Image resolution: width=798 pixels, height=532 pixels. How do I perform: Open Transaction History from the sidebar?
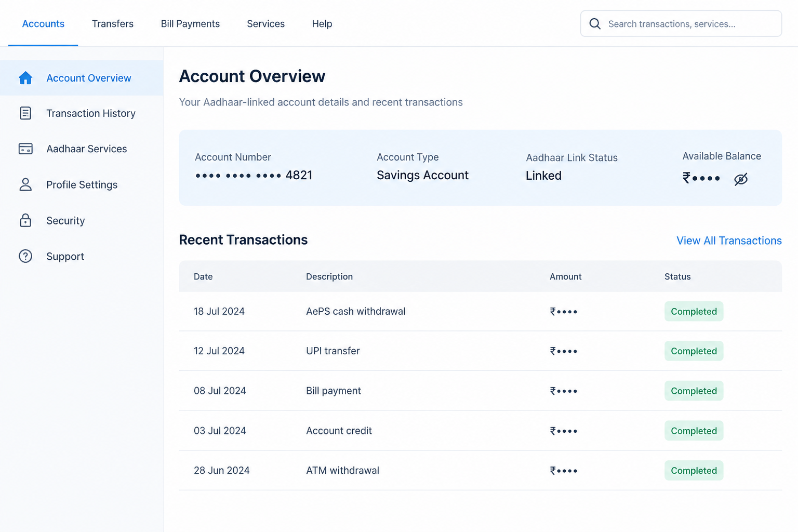(x=82, y=113)
